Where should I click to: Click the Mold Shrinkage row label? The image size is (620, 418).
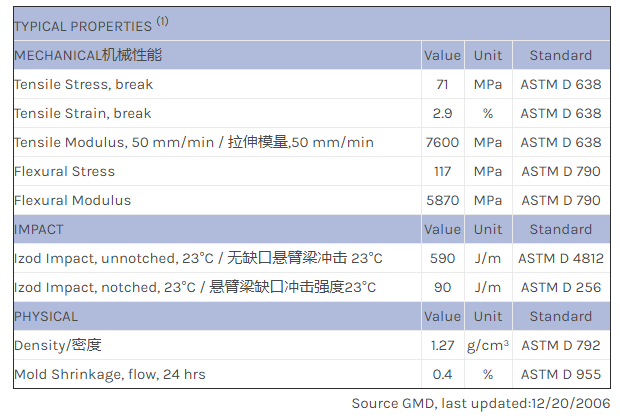click(x=110, y=374)
